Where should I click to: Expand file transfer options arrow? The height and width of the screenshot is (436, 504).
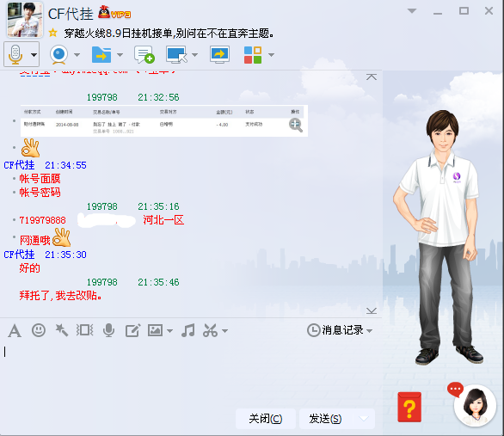[120, 55]
